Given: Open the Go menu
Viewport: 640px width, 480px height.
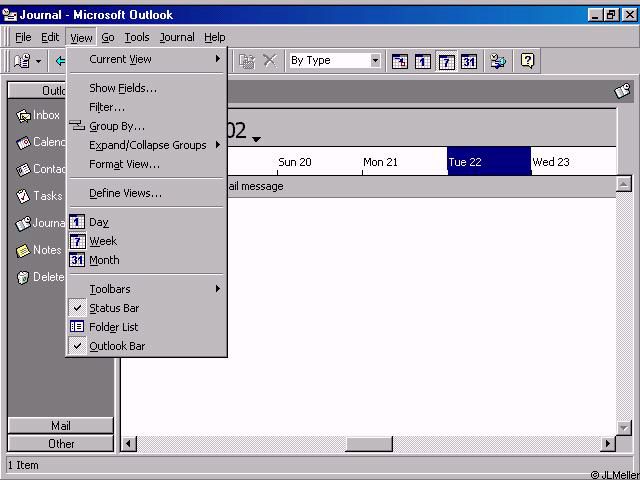Looking at the screenshot, I should pos(108,38).
